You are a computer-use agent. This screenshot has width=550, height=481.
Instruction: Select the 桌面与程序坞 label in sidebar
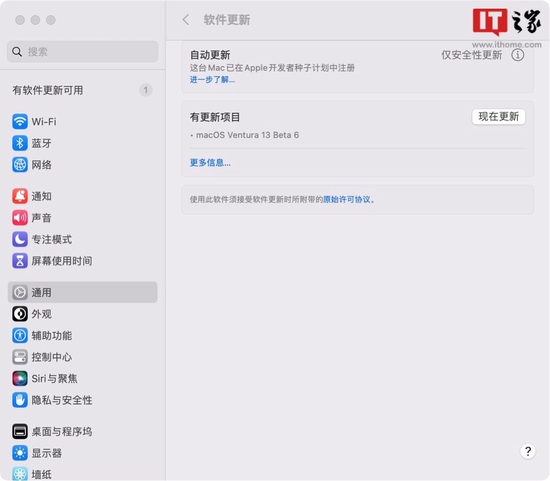pyautogui.click(x=62, y=432)
